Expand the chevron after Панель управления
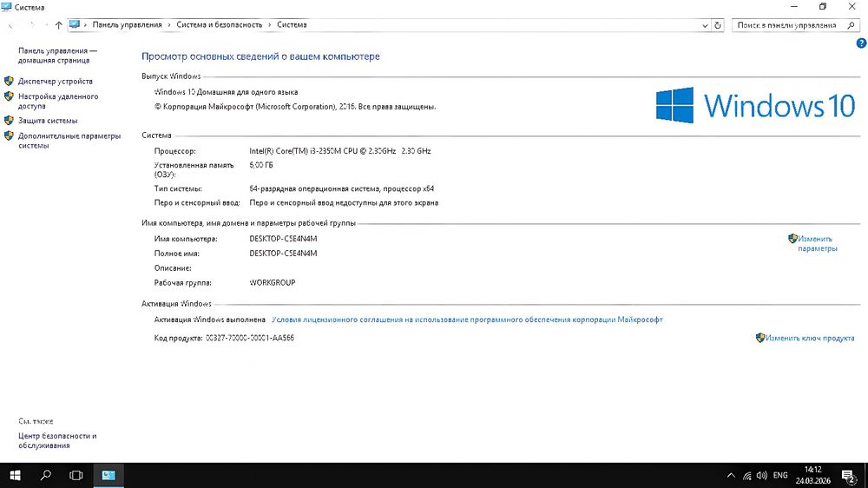Screen dimensions: 868x488 [169, 25]
